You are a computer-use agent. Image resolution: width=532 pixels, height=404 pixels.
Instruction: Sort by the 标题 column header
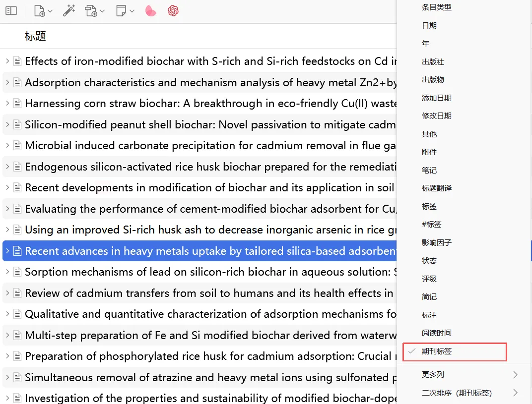pos(35,36)
